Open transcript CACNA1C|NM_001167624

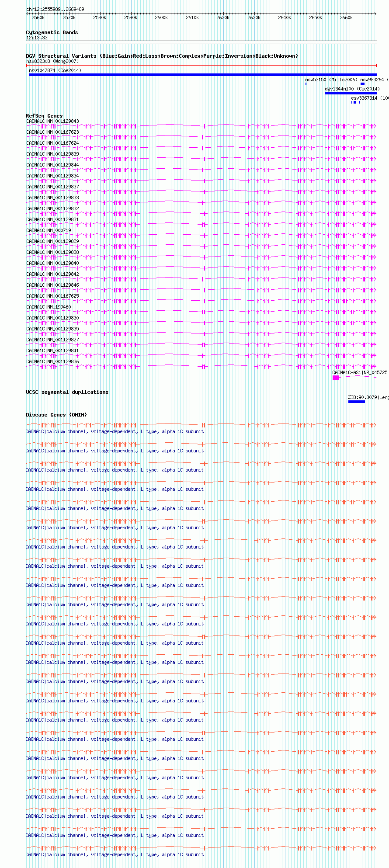click(x=52, y=143)
